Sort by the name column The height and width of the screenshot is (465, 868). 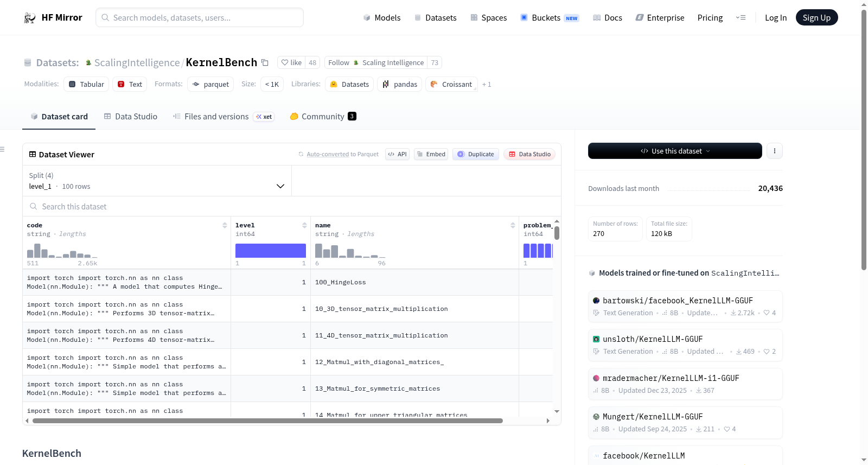point(513,225)
